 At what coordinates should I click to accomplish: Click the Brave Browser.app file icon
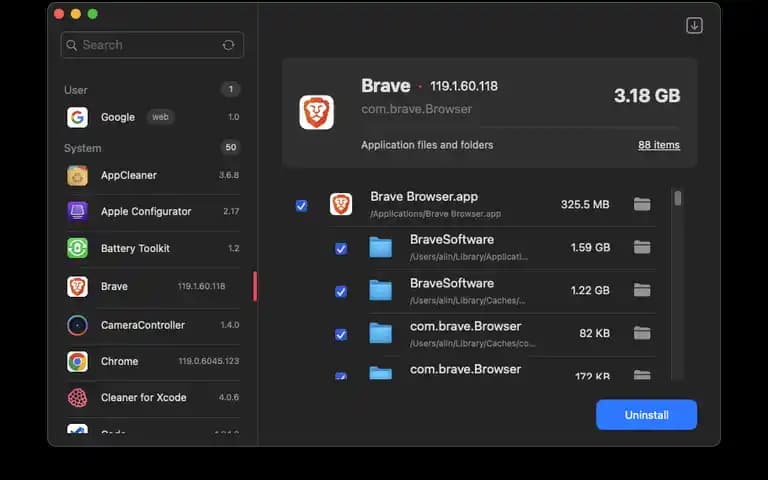pyautogui.click(x=340, y=204)
